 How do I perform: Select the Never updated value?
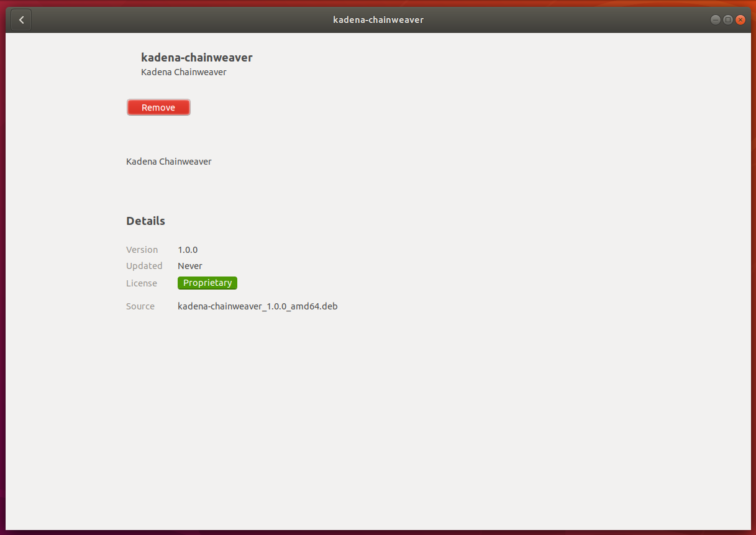(190, 266)
